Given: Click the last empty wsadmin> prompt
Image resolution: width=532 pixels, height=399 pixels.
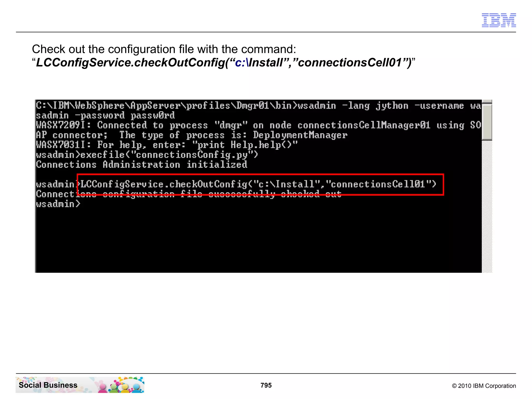Looking at the screenshot, I should (x=58, y=204).
